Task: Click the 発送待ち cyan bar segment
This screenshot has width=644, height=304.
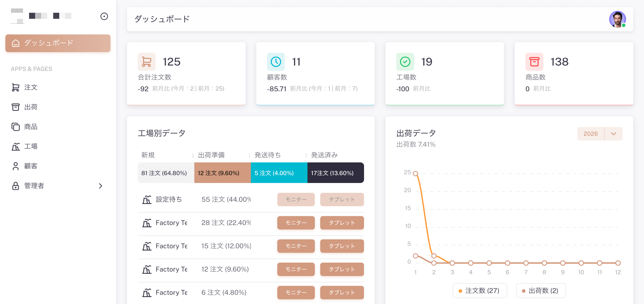Action: (279, 173)
